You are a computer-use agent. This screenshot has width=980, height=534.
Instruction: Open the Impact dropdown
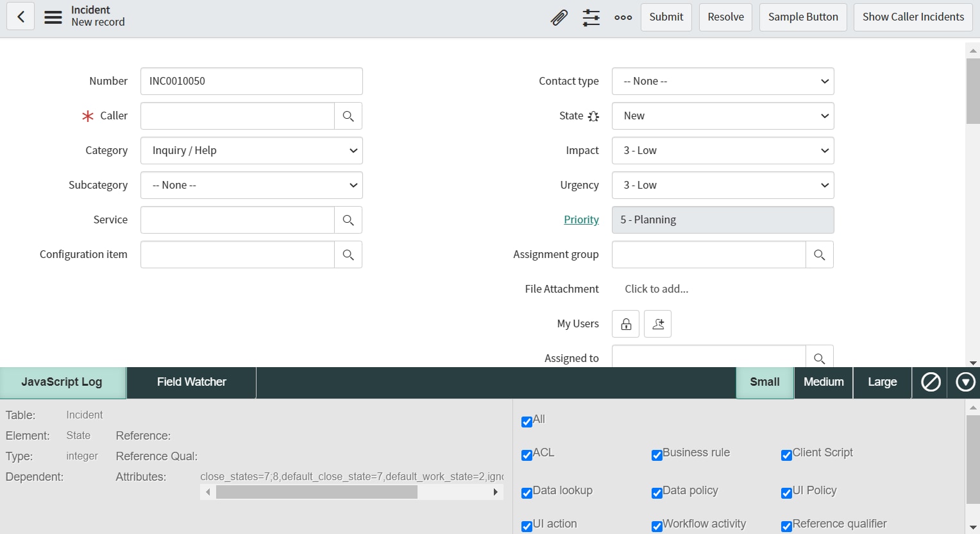[x=723, y=151]
